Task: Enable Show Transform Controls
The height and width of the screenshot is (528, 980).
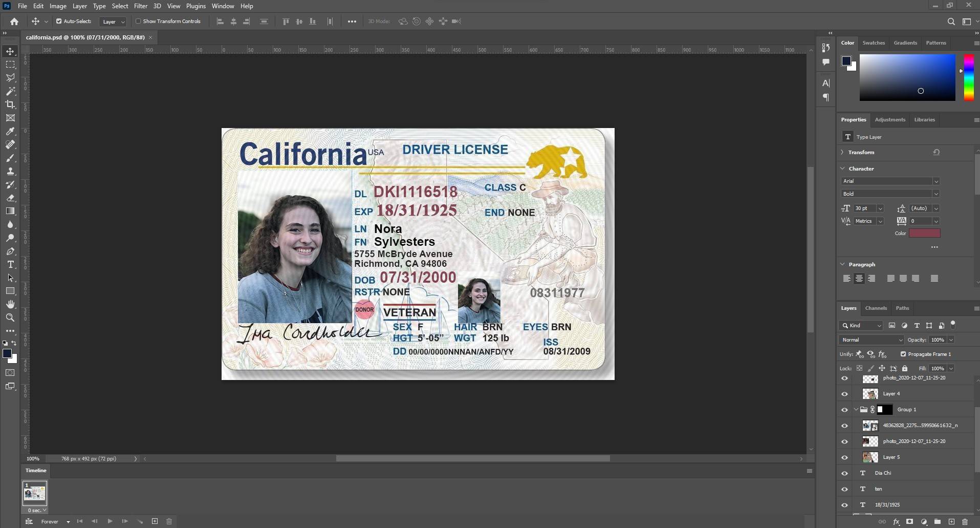Action: pos(138,22)
